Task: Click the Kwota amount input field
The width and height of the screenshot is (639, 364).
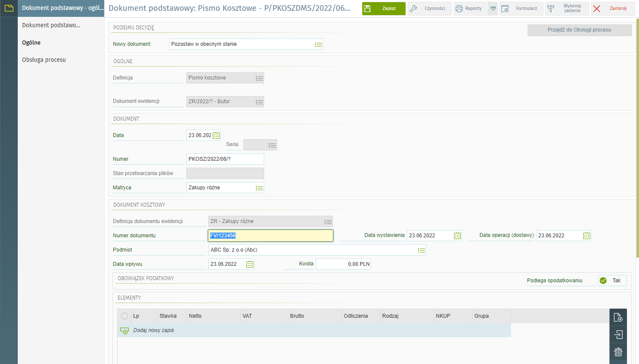Action: (343, 264)
